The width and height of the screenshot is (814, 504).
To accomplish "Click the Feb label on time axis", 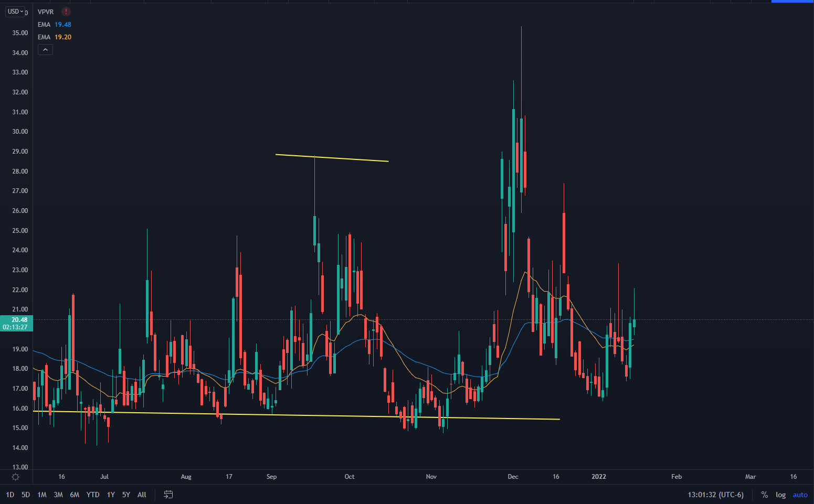I will click(676, 477).
